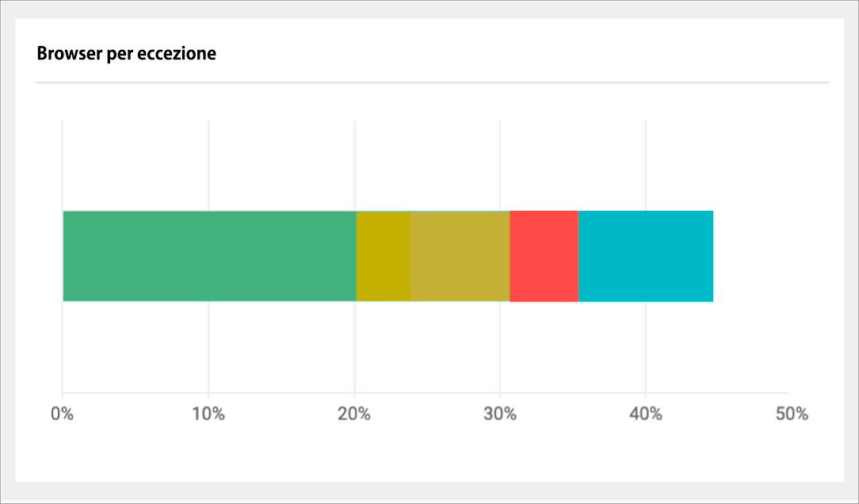This screenshot has height=504, width=859.
Task: Click the lighter khaki bar segment
Action: tap(460, 256)
